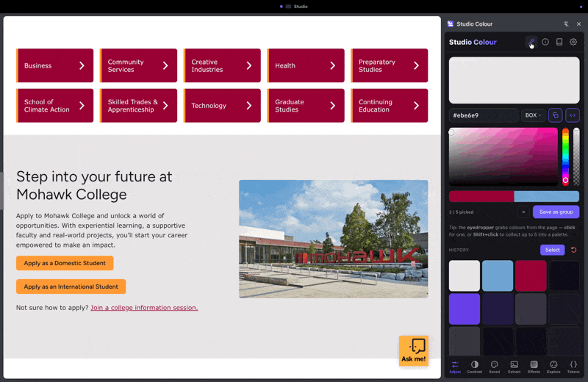Pick the sky blue history swatch

498,276
